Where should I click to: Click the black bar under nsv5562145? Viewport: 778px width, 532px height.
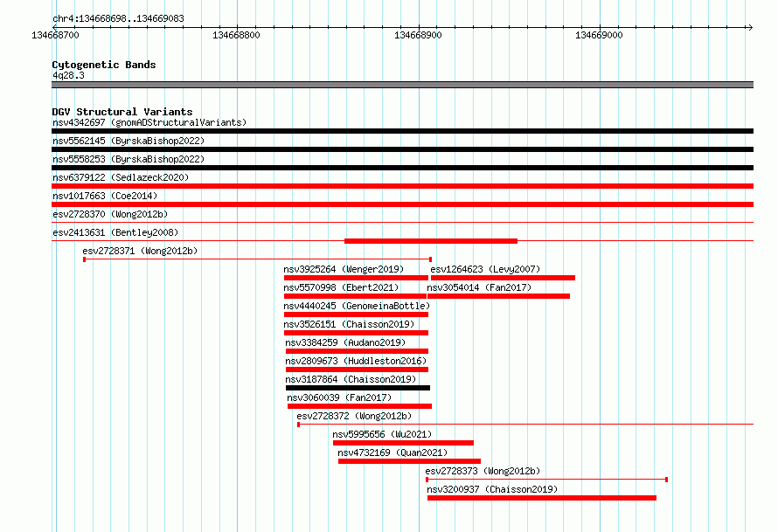(402, 149)
